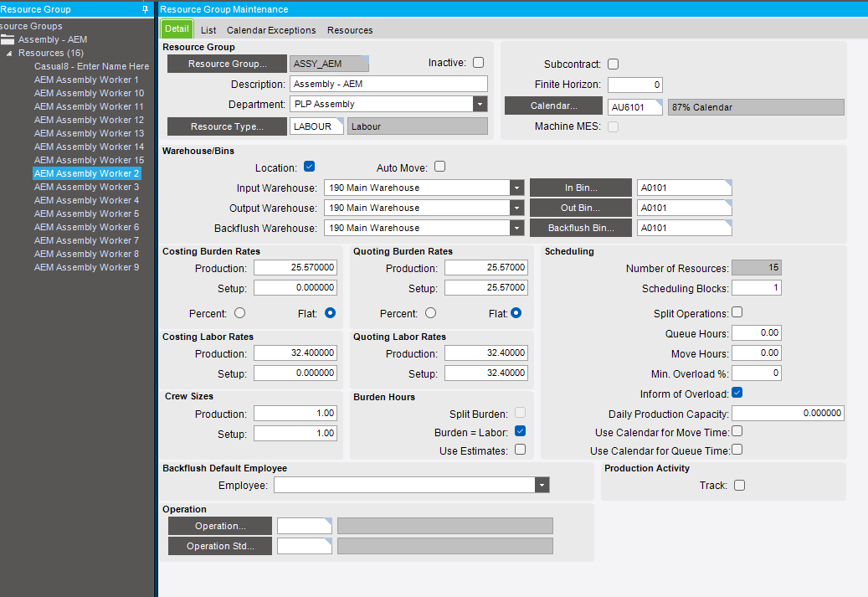The width and height of the screenshot is (868, 597).
Task: Select the Assembly - AEM tree node
Action: tap(53, 40)
